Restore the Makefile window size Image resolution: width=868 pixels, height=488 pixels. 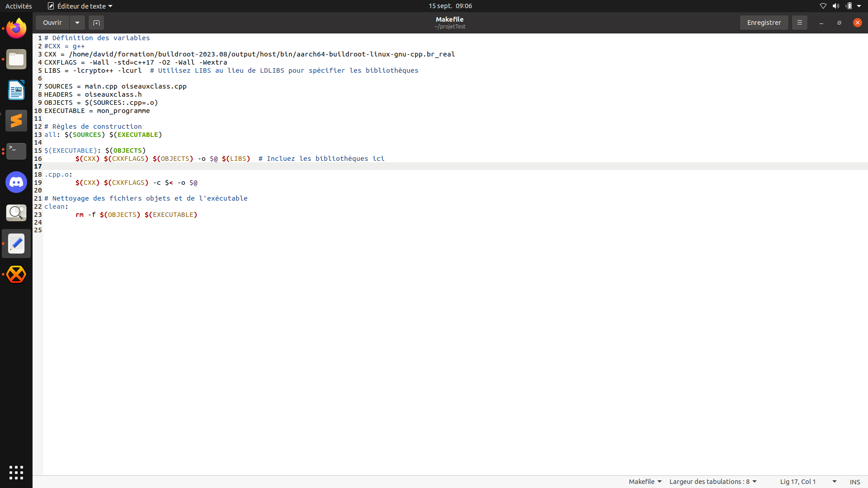(x=839, y=23)
